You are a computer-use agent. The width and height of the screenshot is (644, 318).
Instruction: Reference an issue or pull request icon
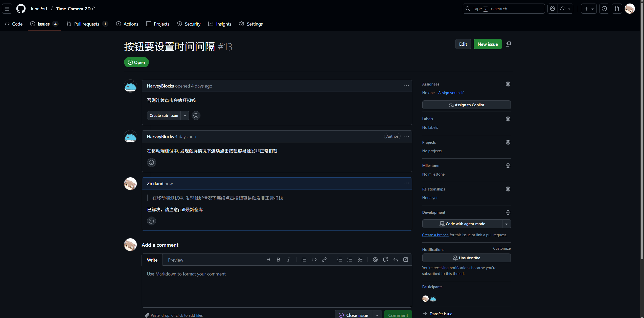(x=385, y=260)
